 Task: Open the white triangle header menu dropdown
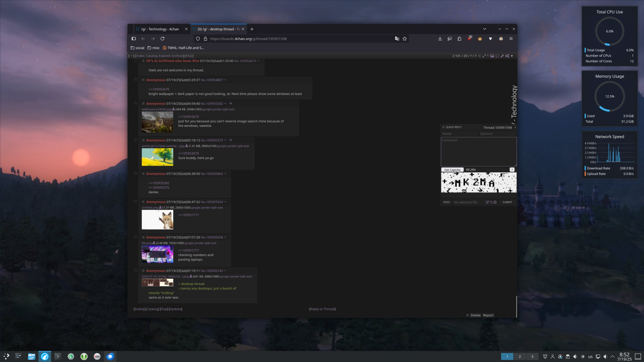click(512, 56)
